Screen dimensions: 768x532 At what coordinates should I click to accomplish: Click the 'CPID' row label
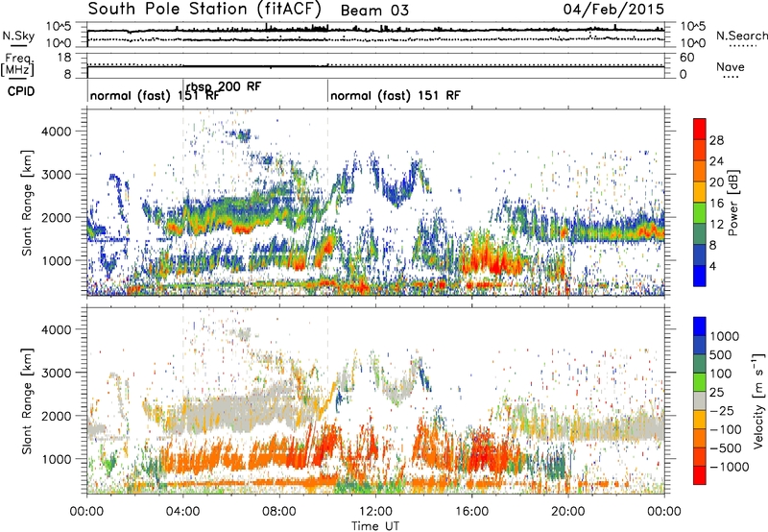tap(21, 91)
